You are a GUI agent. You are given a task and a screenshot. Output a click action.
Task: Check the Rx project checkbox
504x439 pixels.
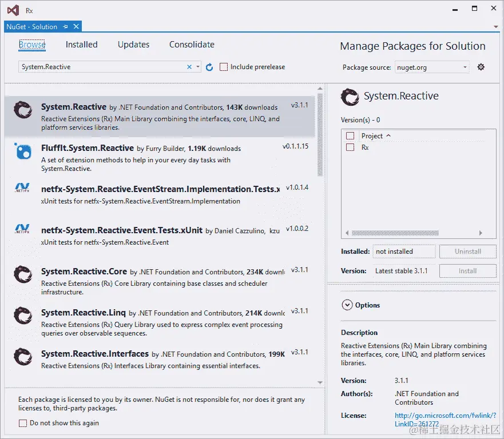pyautogui.click(x=350, y=147)
